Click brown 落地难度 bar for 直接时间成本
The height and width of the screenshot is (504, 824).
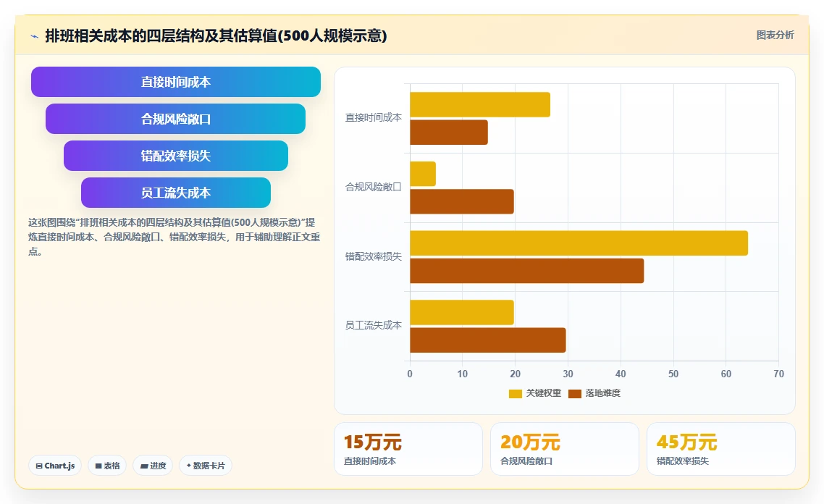point(449,133)
